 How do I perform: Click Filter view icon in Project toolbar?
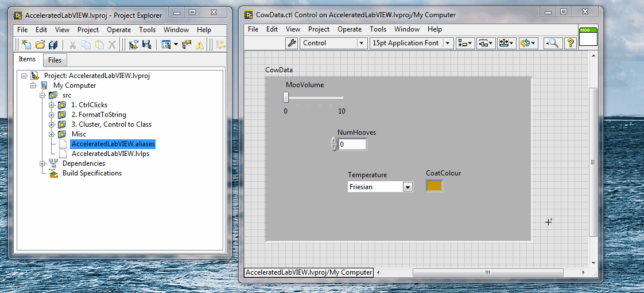pos(166,44)
